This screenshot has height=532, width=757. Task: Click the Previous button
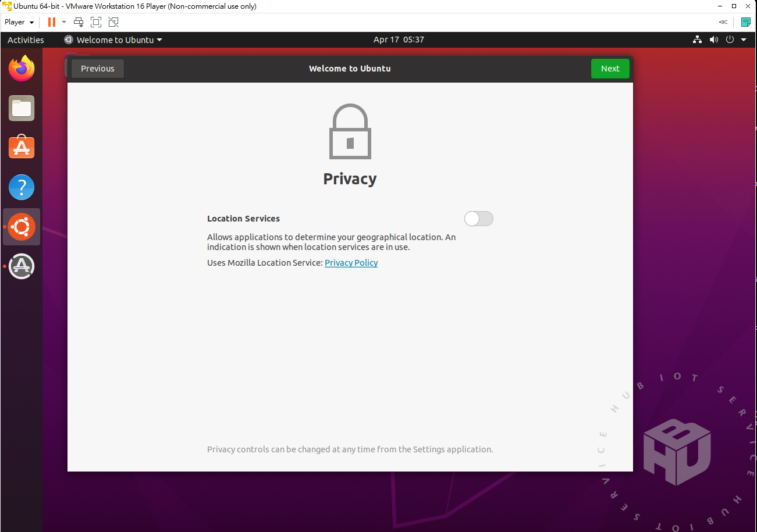[x=98, y=69]
